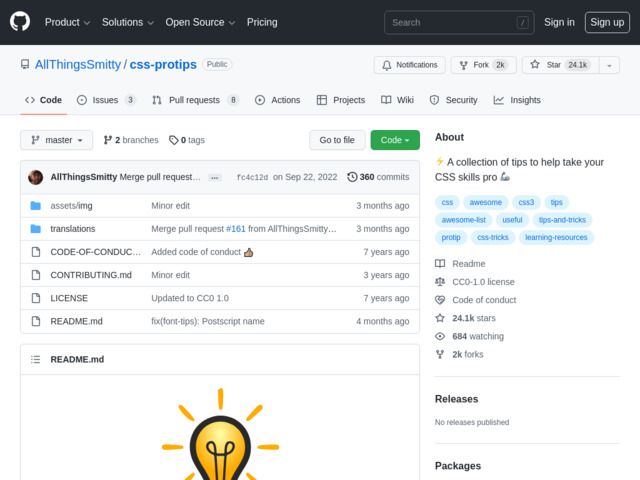
Task: Switch to the Actions tab
Action: point(278,100)
